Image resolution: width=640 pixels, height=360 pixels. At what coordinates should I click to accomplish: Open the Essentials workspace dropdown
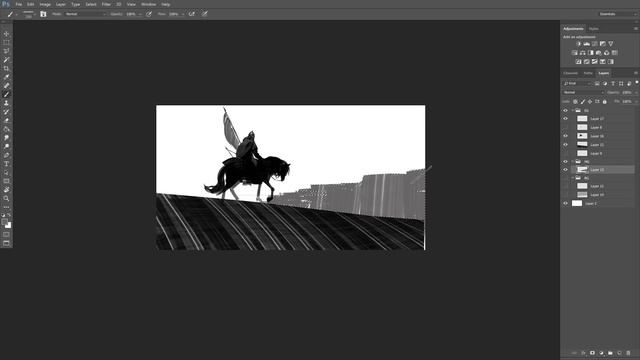pos(618,14)
